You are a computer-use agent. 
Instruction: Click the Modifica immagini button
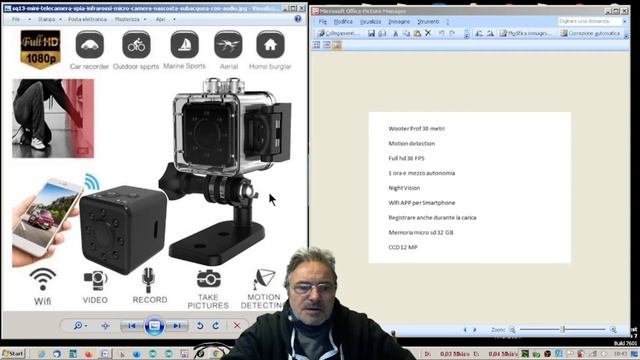point(525,33)
